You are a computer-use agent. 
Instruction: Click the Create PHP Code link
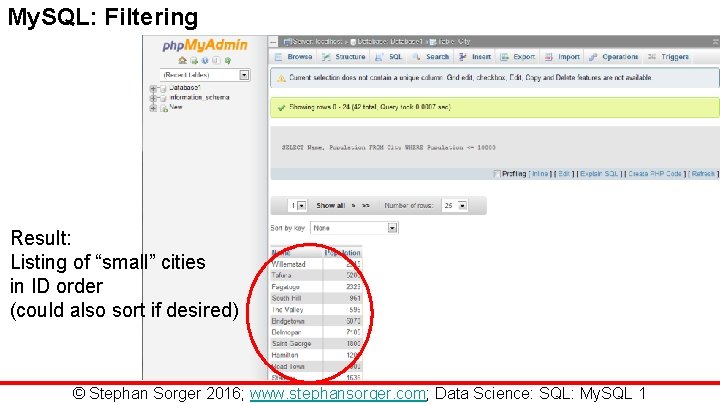click(x=655, y=174)
